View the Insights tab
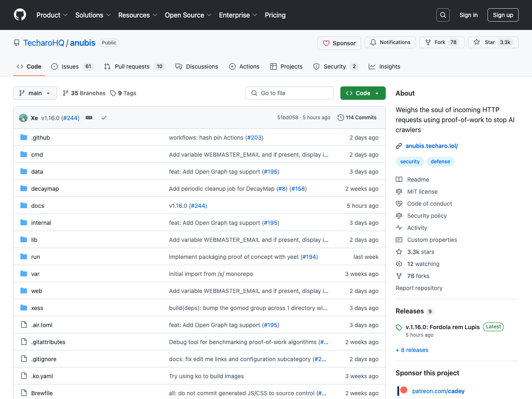The width and height of the screenshot is (532, 399). pos(384,66)
